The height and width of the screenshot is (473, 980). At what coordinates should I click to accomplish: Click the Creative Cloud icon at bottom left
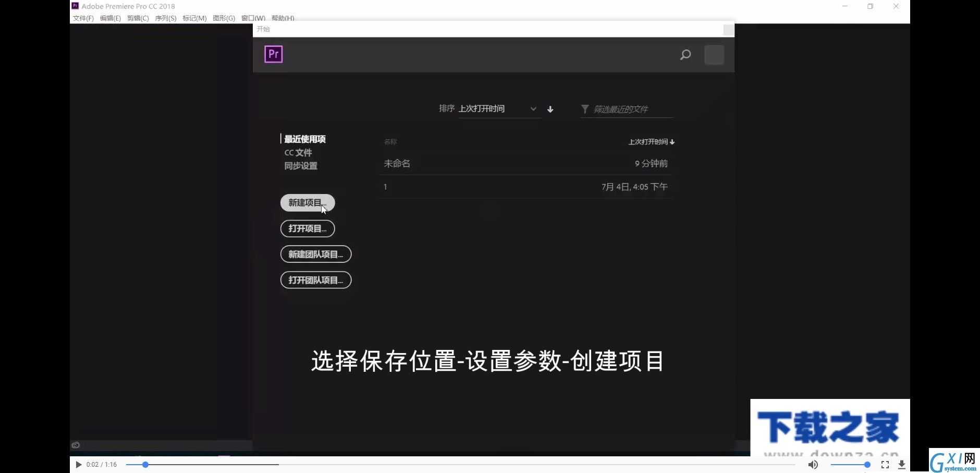[x=76, y=445]
